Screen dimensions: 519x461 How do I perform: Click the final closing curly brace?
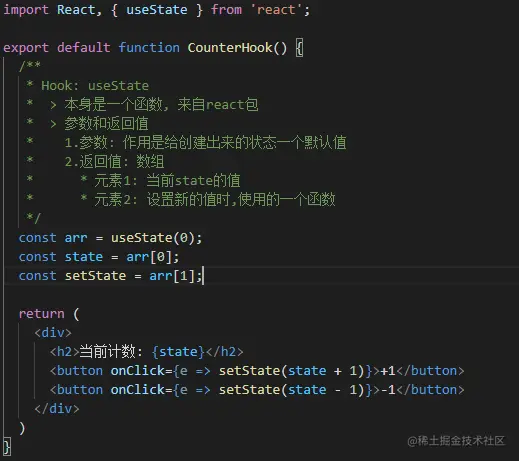pos(7,447)
